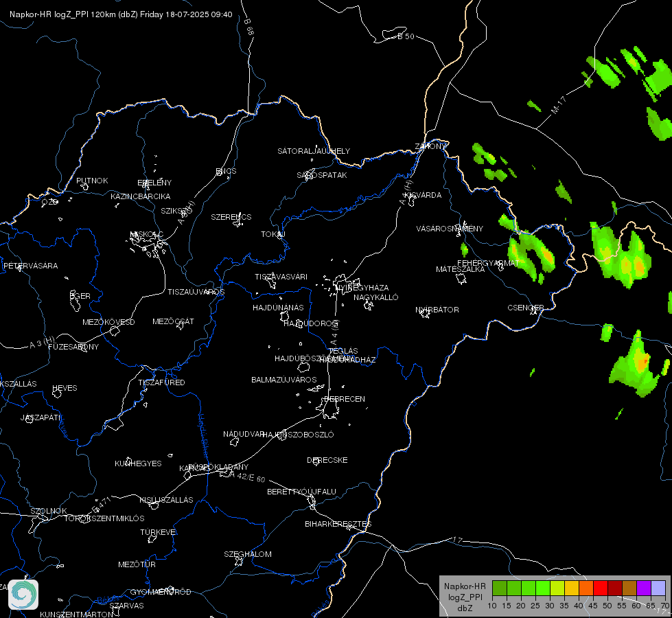Select the 10–15 dBZ dark green legend swatch

pos(499,588)
